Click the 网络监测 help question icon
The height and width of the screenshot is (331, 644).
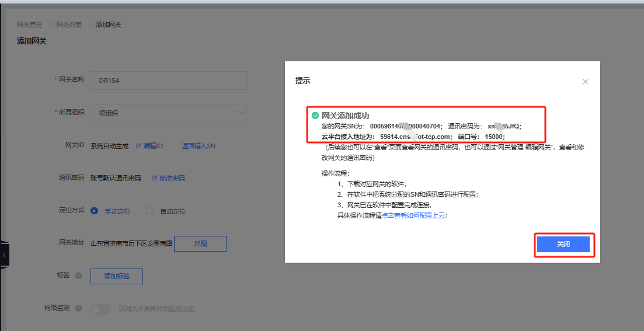click(79, 308)
